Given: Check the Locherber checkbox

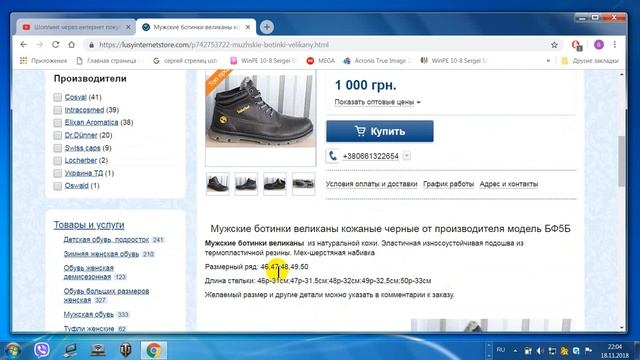Looking at the screenshot, I should click(58, 160).
